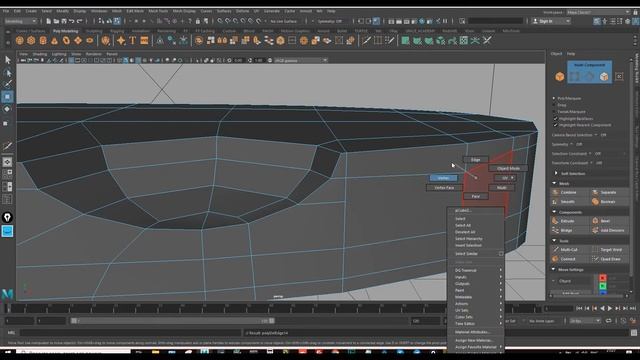Select Drag radio option

(554, 105)
